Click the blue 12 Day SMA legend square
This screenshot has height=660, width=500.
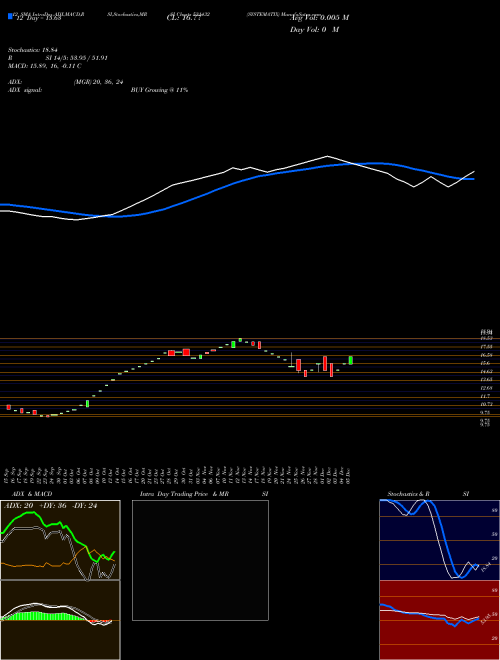coord(10,16)
